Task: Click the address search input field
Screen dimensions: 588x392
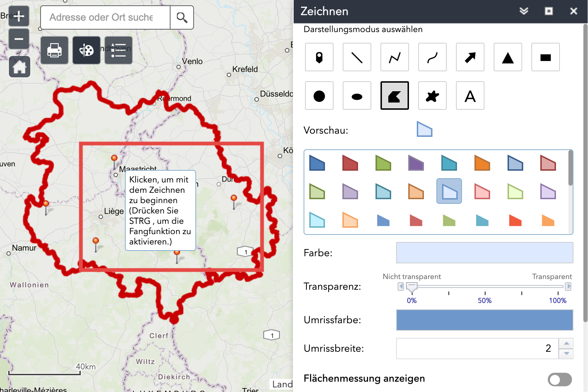Action: pyautogui.click(x=105, y=17)
